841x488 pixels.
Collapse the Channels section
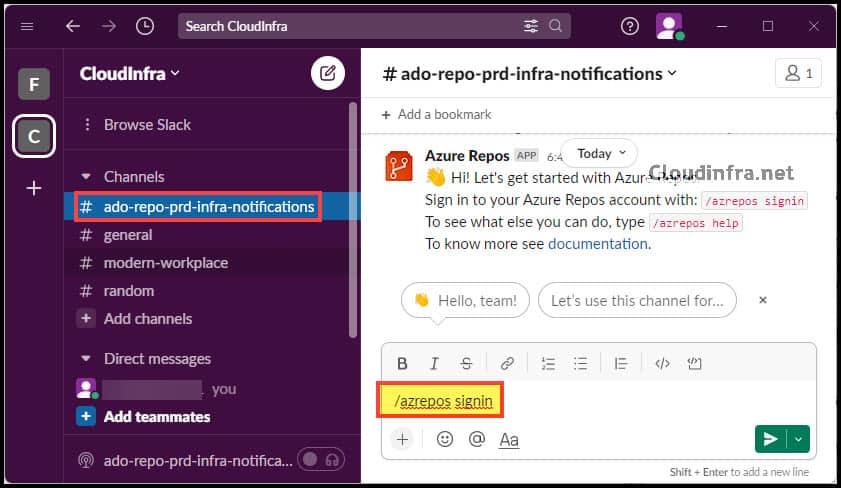pos(86,176)
